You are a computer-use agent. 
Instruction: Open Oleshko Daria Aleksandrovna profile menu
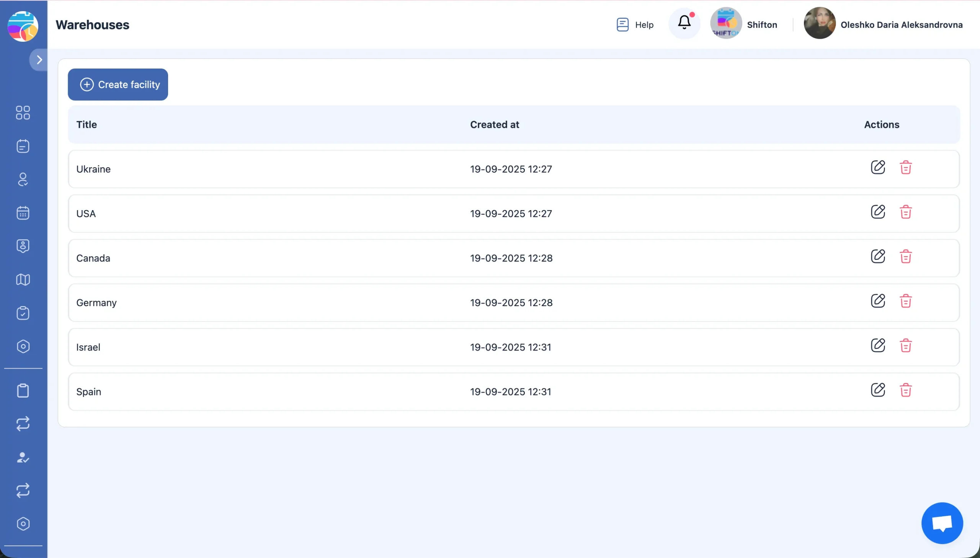tap(883, 24)
